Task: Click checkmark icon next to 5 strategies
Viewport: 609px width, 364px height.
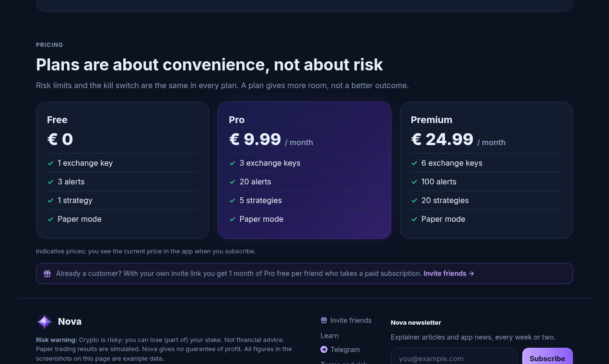Action: (x=232, y=200)
